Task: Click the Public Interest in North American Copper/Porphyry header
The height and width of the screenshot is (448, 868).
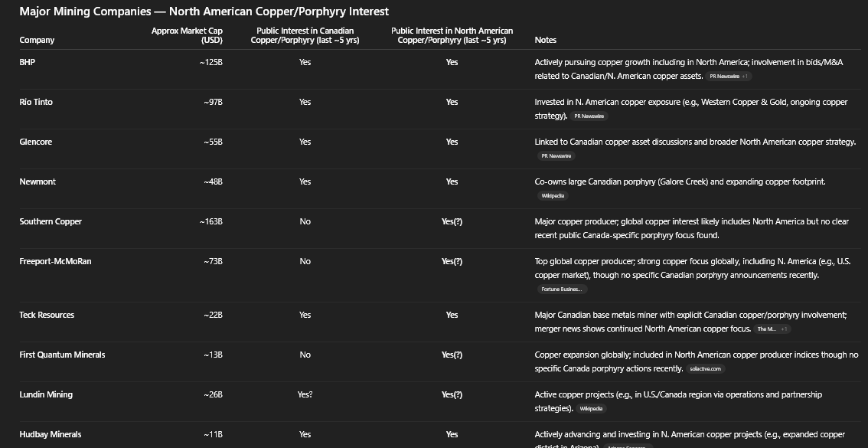Action: (x=452, y=35)
